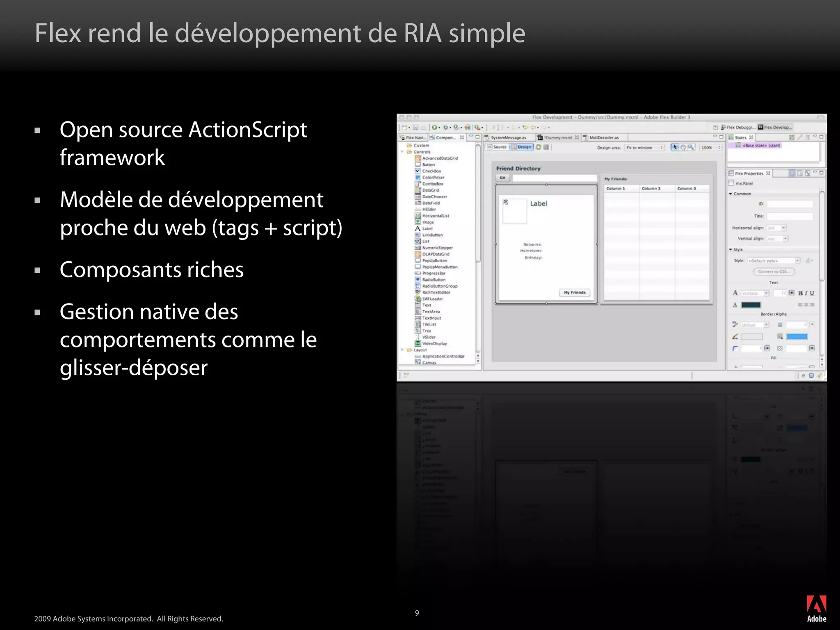
Task: Switch Flex Properties to Alphabetical view icon
Action: [808, 173]
